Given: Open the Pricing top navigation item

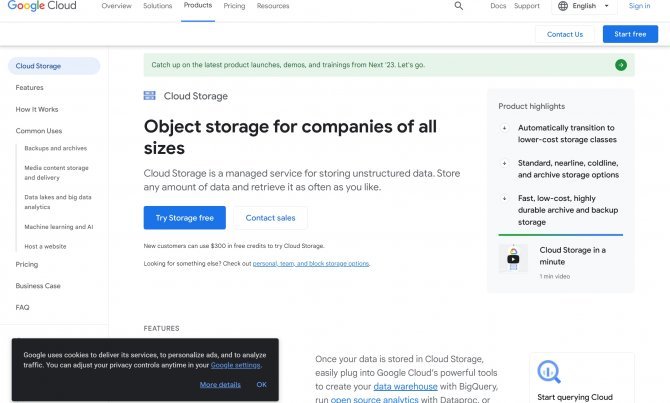Looking at the screenshot, I should 235,6.
